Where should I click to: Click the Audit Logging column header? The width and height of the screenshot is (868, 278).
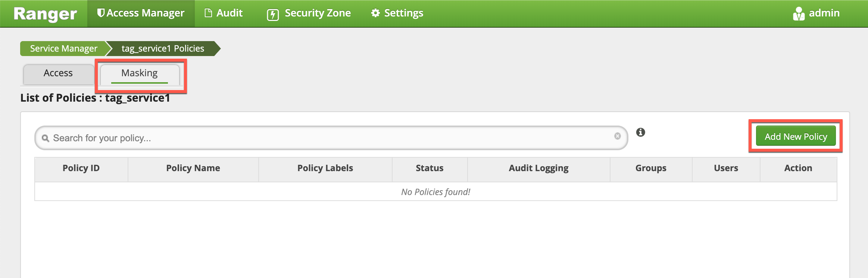coord(538,168)
